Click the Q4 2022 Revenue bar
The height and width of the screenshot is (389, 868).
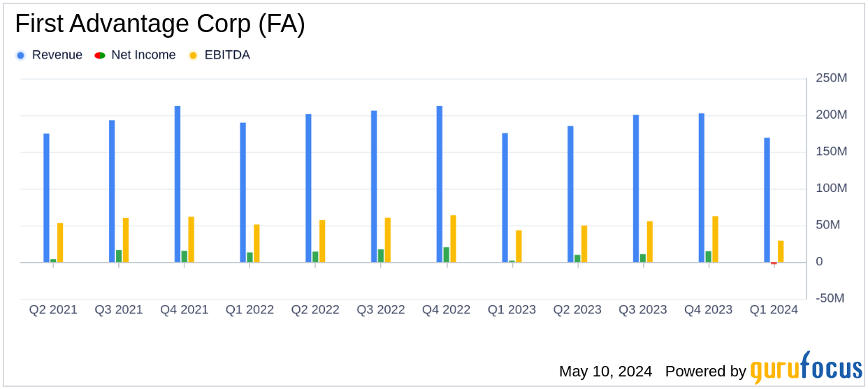pyautogui.click(x=440, y=184)
